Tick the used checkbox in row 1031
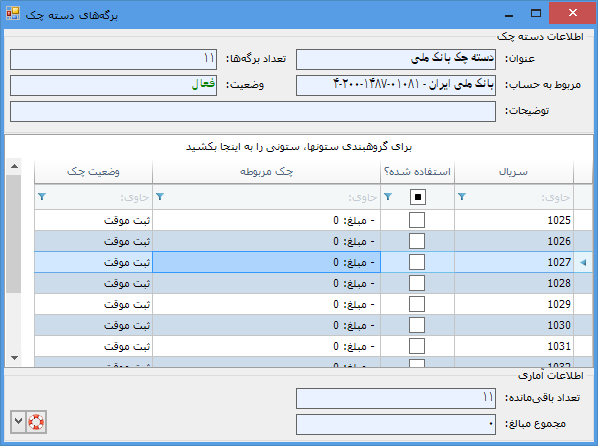 pos(417,346)
